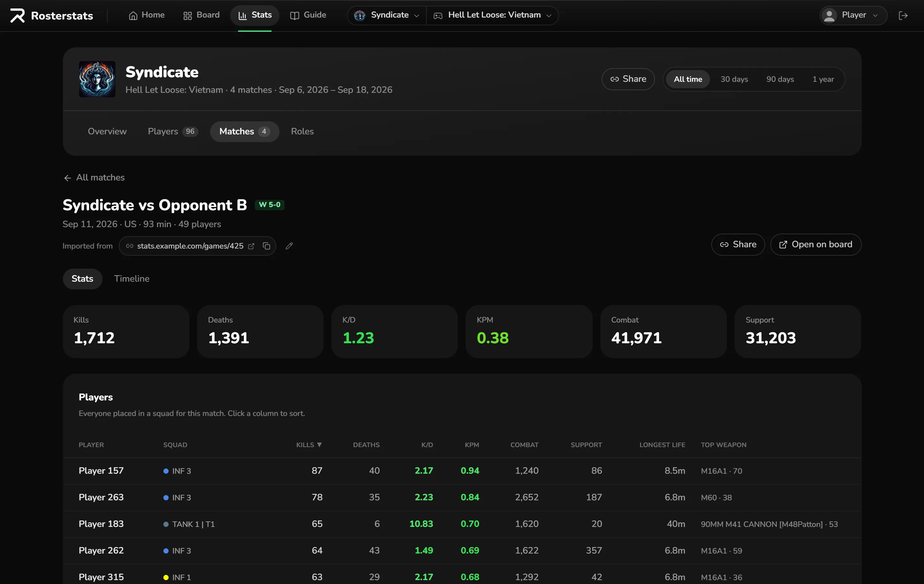Click Player 183 in the table
The image size is (924, 584).
tap(101, 524)
